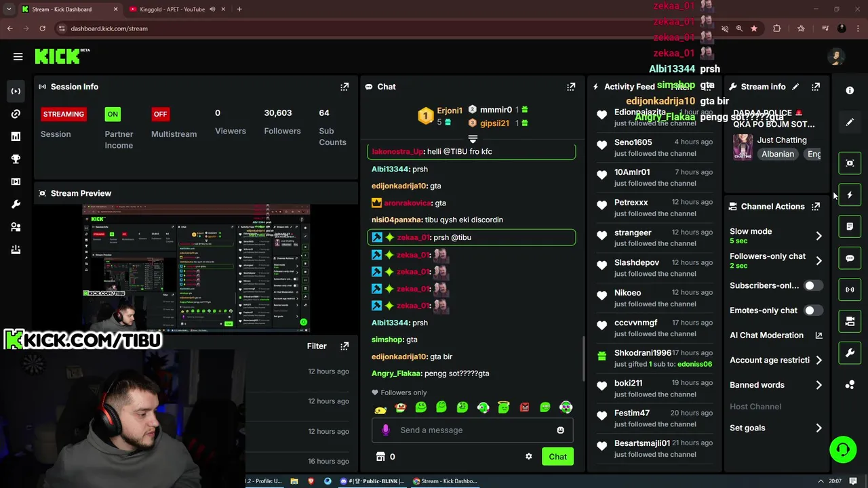Edit stream info with pencil icon
This screenshot has width=868, height=488.
[x=795, y=87]
